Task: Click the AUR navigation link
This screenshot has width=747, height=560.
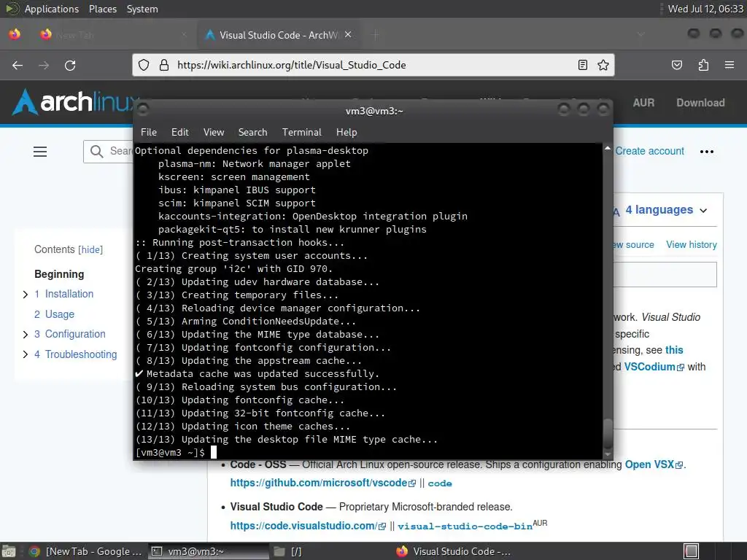Action: coord(643,103)
